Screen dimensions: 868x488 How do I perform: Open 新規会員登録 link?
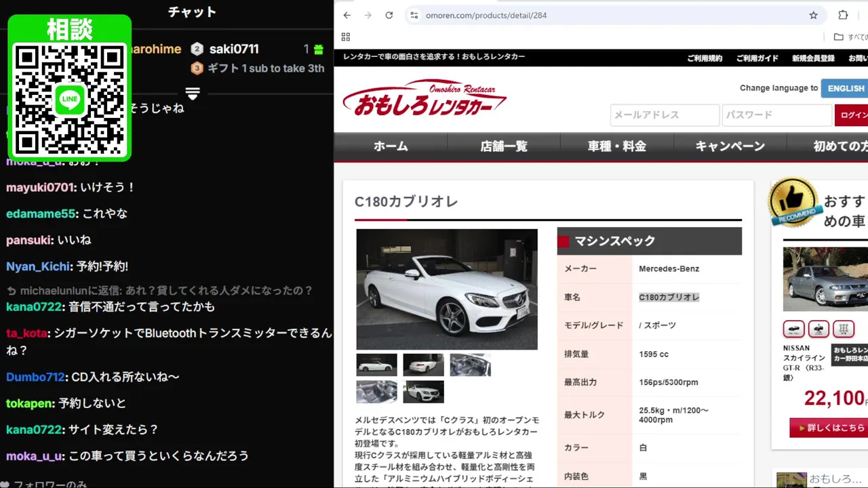[x=813, y=58]
